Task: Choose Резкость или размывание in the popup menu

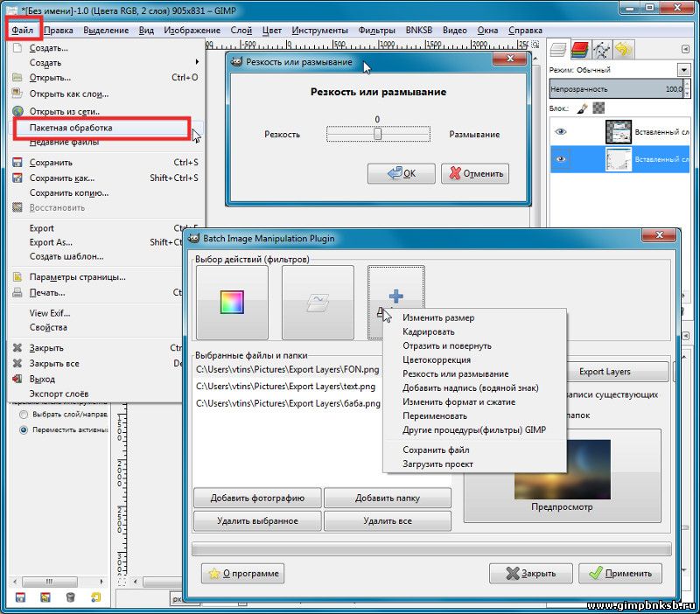Action: [x=455, y=374]
